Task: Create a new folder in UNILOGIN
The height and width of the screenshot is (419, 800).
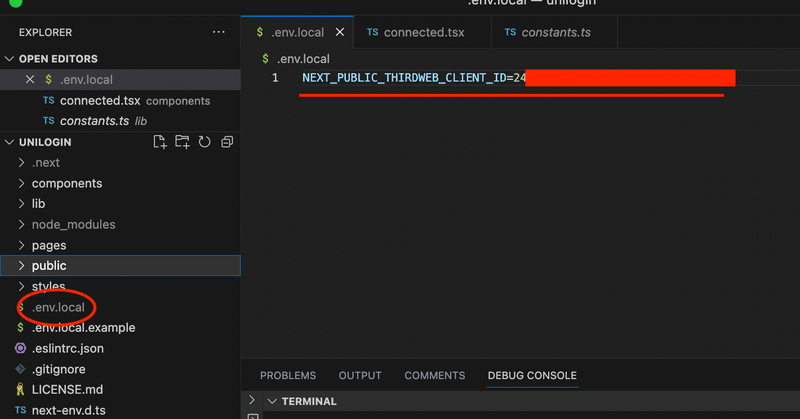Action: pos(182,142)
